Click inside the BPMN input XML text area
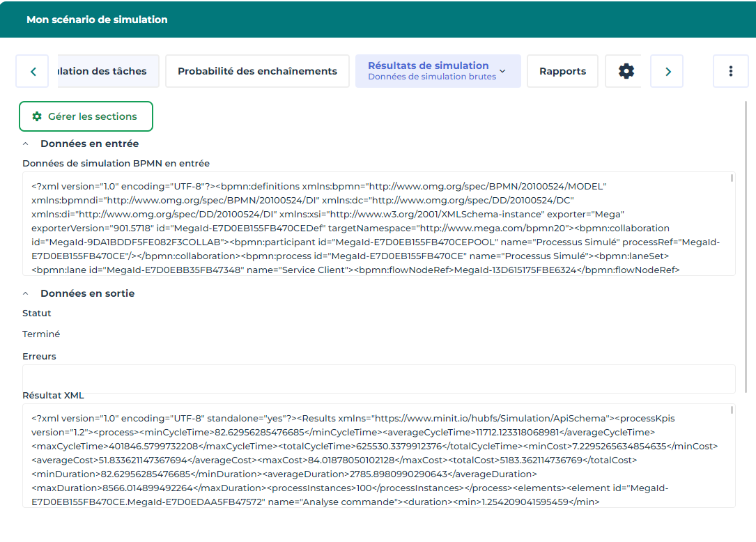The height and width of the screenshot is (542, 756). [376, 223]
